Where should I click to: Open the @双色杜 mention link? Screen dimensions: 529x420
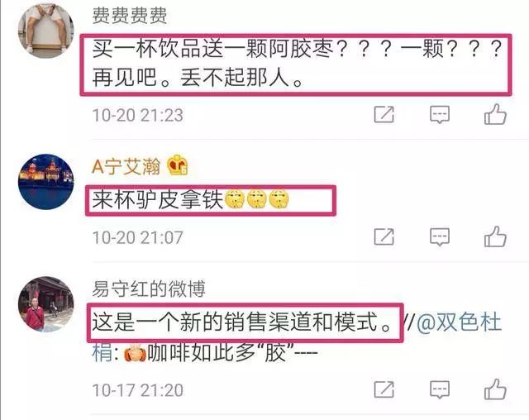click(460, 322)
